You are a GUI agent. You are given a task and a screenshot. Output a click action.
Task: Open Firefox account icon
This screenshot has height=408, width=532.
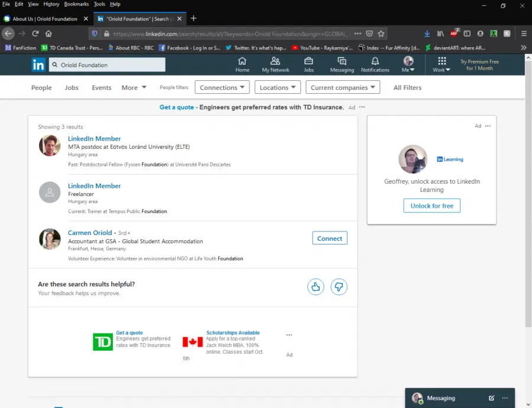pyautogui.click(x=480, y=34)
